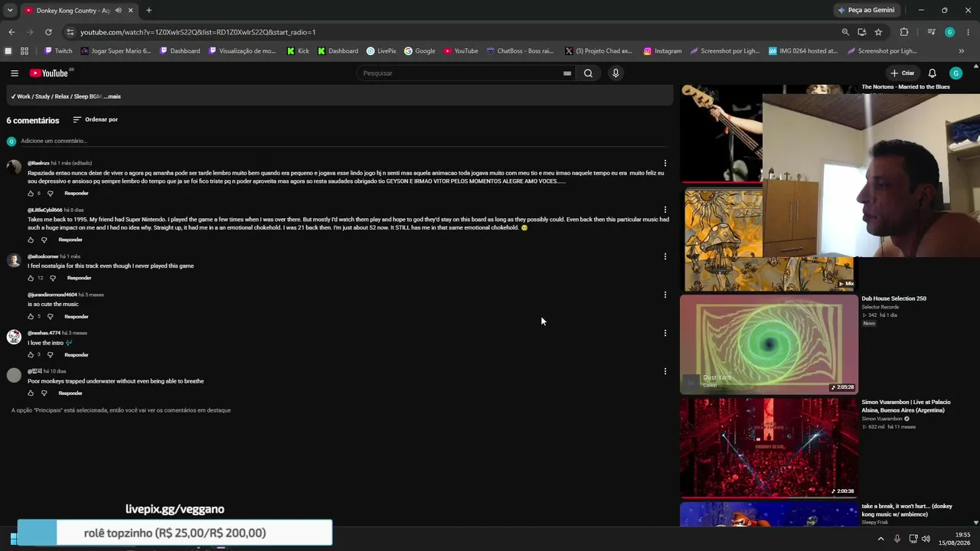This screenshot has width=980, height=551.
Task: Mute the Donkey Kong Country tab audio
Action: [x=118, y=11]
